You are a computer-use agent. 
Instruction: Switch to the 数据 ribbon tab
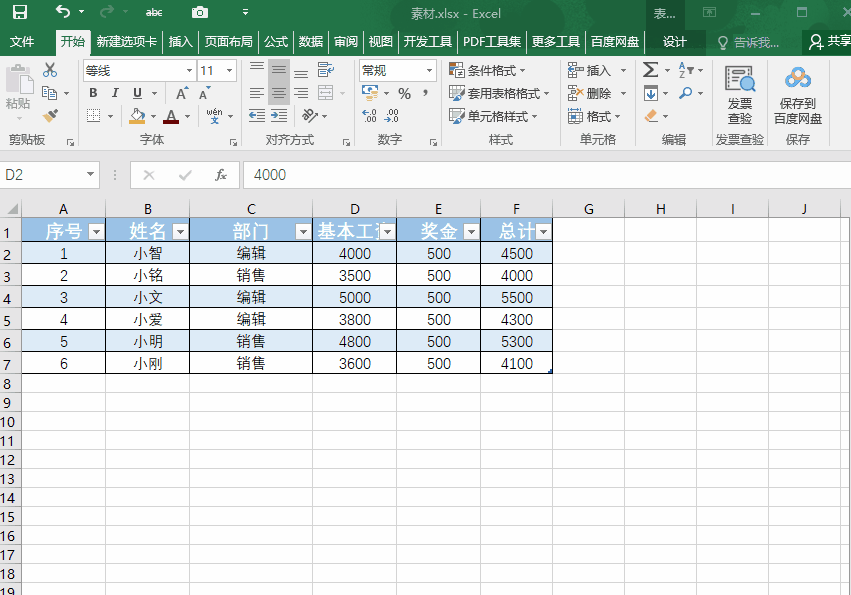tap(311, 42)
